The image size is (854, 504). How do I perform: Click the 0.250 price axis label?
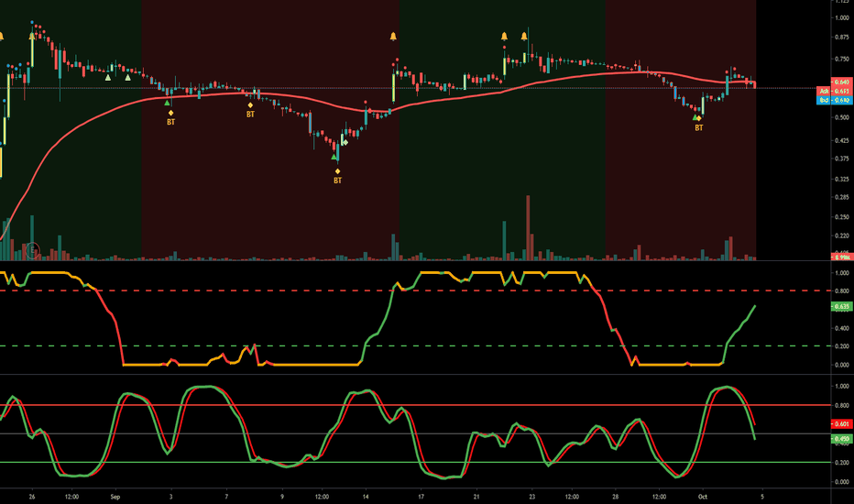[x=842, y=217]
